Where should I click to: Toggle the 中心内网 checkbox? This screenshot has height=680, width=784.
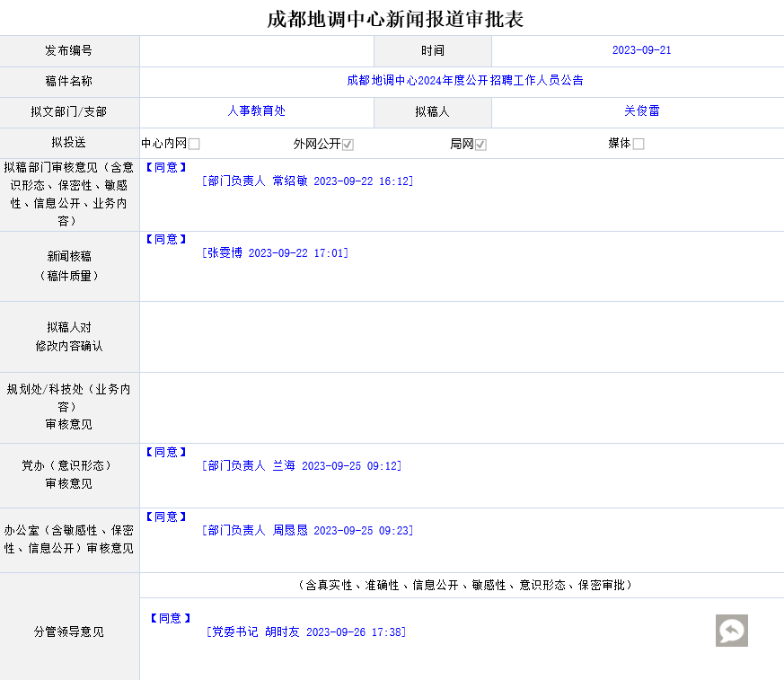[194, 144]
